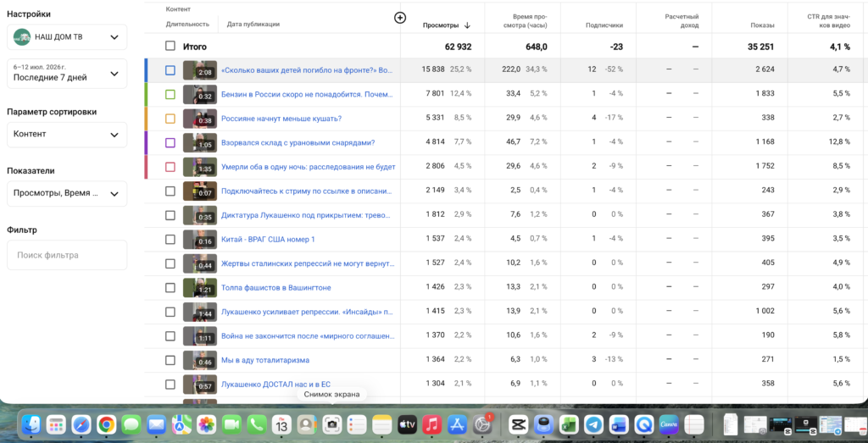The image size is (868, 443).
Task: Expand the Показатели metrics dropdown
Action: click(x=67, y=194)
